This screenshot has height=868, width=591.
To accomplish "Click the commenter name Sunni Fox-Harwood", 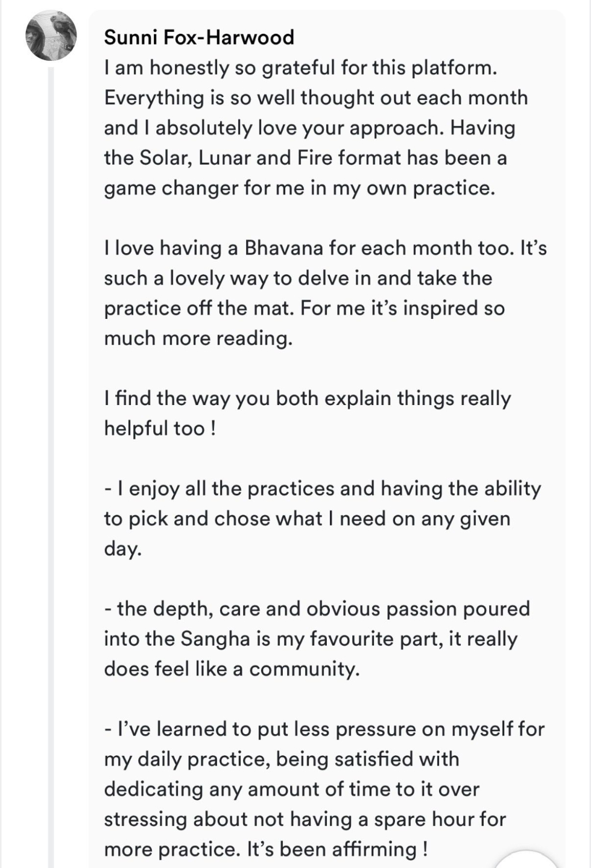I will click(x=199, y=37).
